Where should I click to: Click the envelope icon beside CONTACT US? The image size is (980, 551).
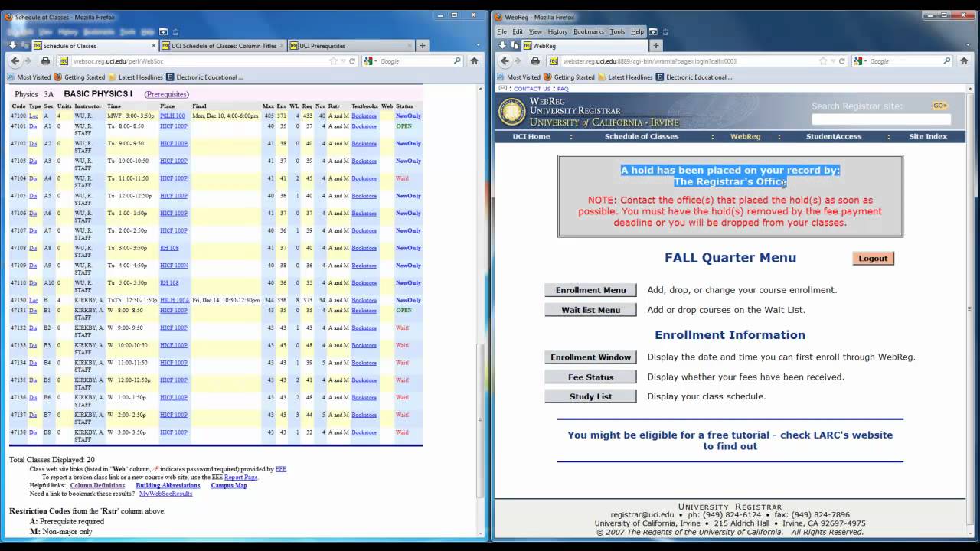pyautogui.click(x=504, y=89)
